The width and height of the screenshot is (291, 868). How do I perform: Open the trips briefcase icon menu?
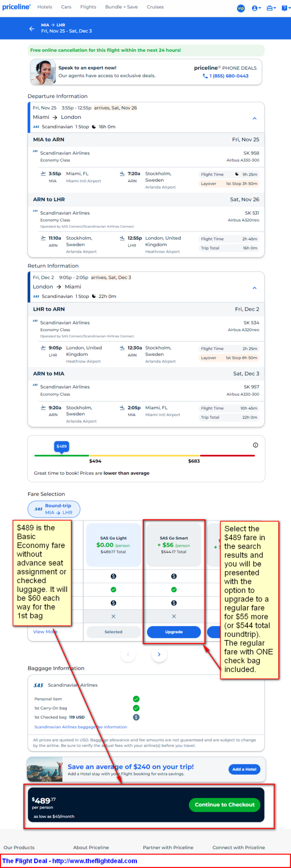(271, 8)
